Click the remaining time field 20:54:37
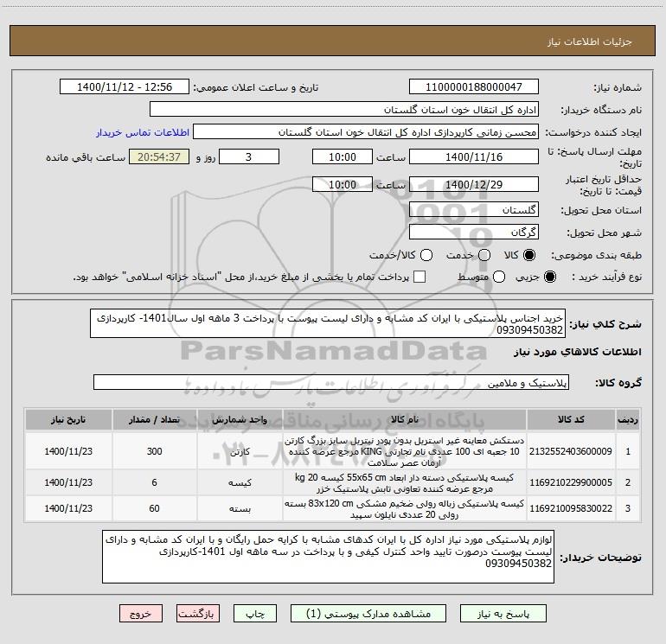Screen dimensions: 666x644 point(159,156)
